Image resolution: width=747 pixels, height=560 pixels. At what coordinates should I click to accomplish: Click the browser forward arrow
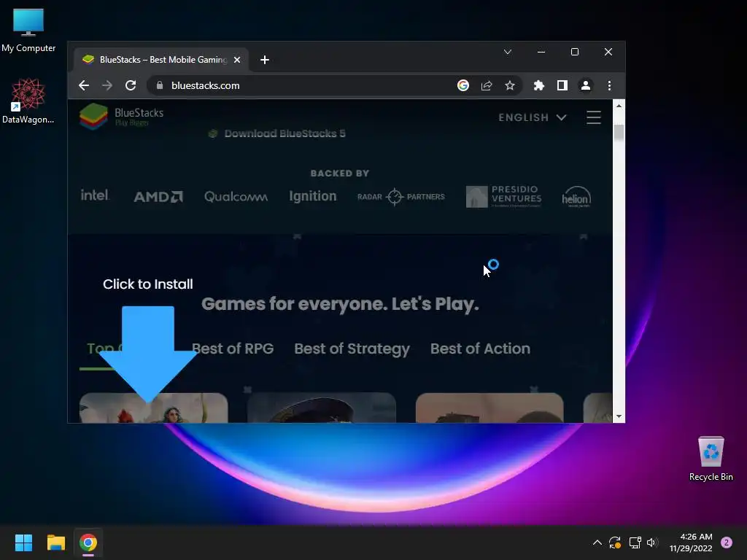click(107, 86)
